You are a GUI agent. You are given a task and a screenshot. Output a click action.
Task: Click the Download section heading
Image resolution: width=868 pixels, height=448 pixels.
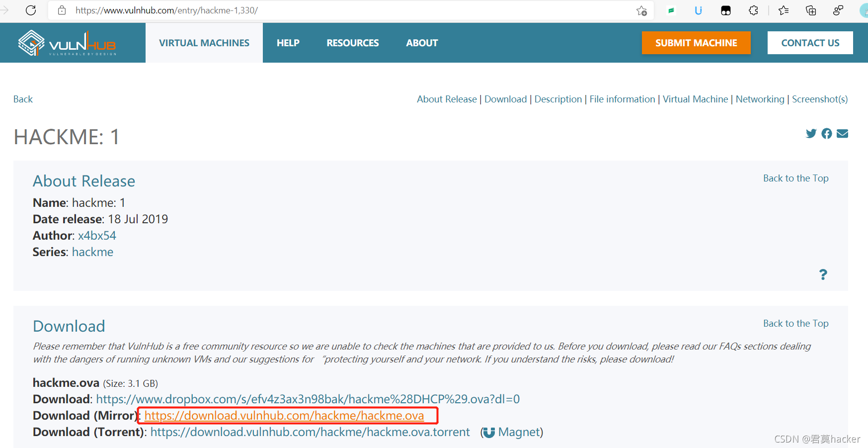click(69, 326)
